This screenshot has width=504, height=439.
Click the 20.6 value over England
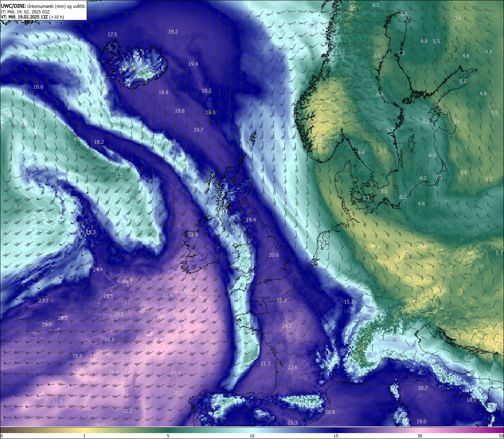(274, 255)
